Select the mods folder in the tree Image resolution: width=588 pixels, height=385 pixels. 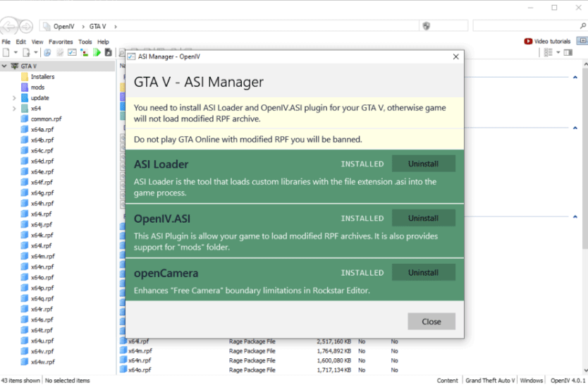click(37, 87)
